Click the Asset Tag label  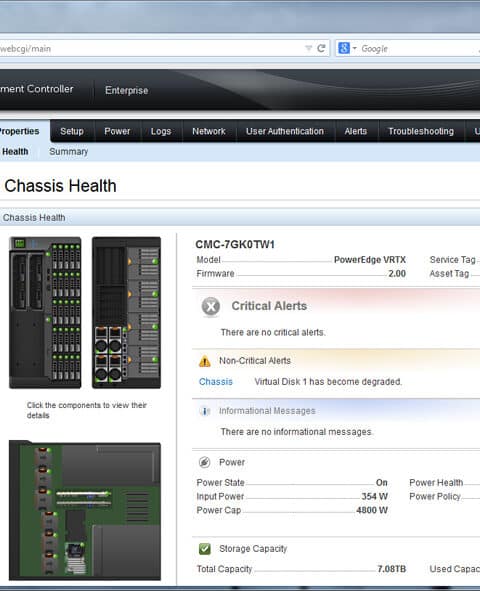click(x=449, y=274)
